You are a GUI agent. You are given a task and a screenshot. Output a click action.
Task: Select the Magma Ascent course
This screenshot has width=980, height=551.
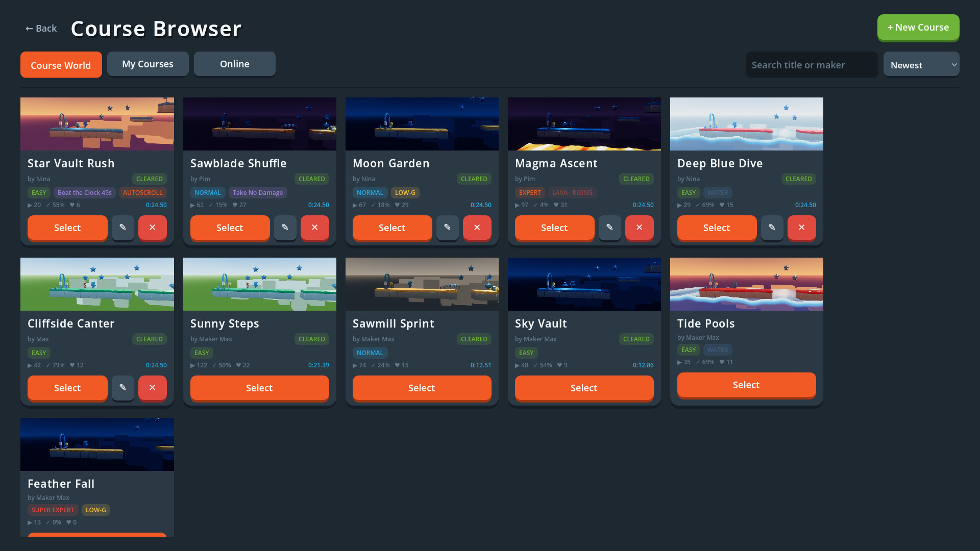point(554,228)
